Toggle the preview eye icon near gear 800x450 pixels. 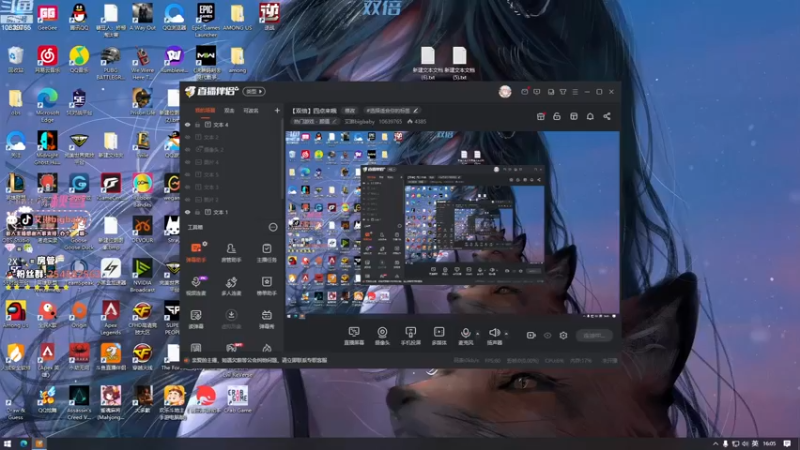click(547, 335)
